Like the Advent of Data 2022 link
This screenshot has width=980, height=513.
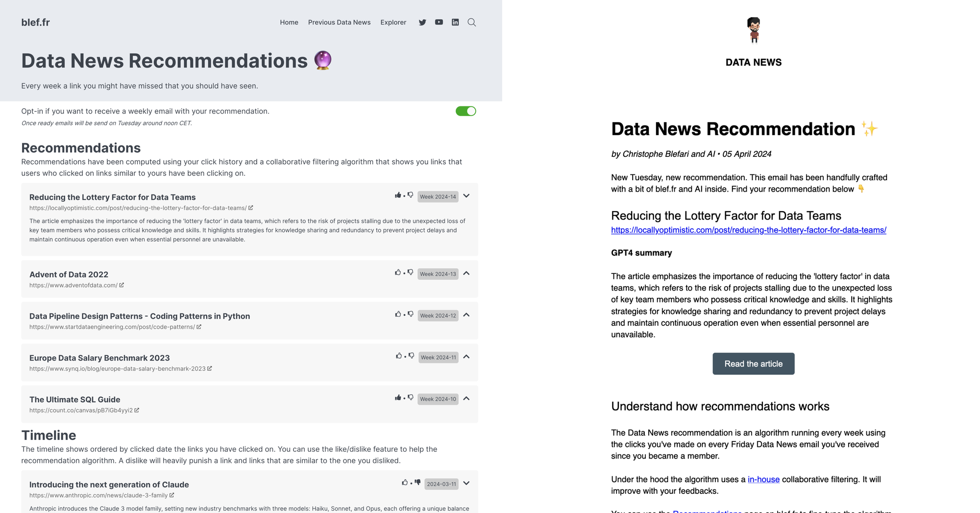click(x=398, y=273)
